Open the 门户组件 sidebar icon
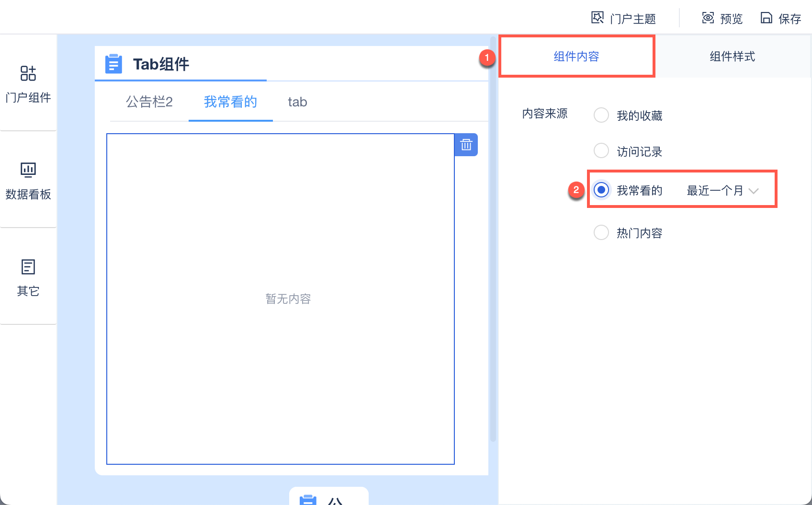This screenshot has width=812, height=505. point(28,73)
